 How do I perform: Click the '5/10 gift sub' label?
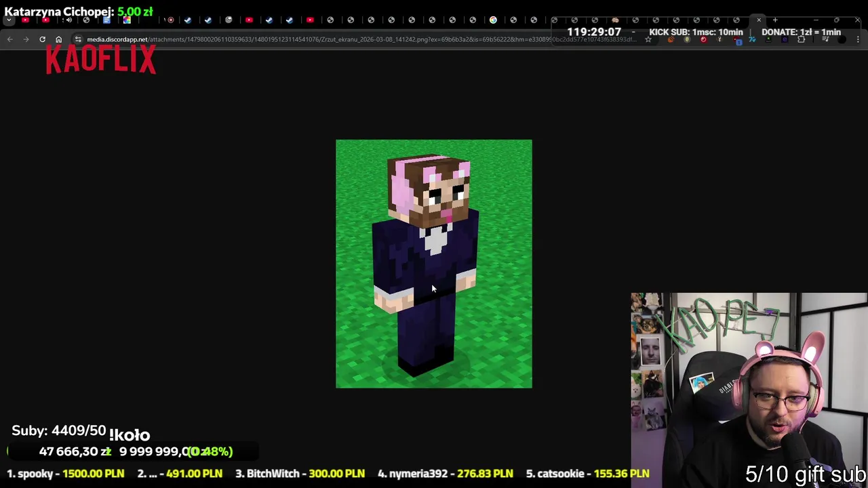click(x=806, y=474)
